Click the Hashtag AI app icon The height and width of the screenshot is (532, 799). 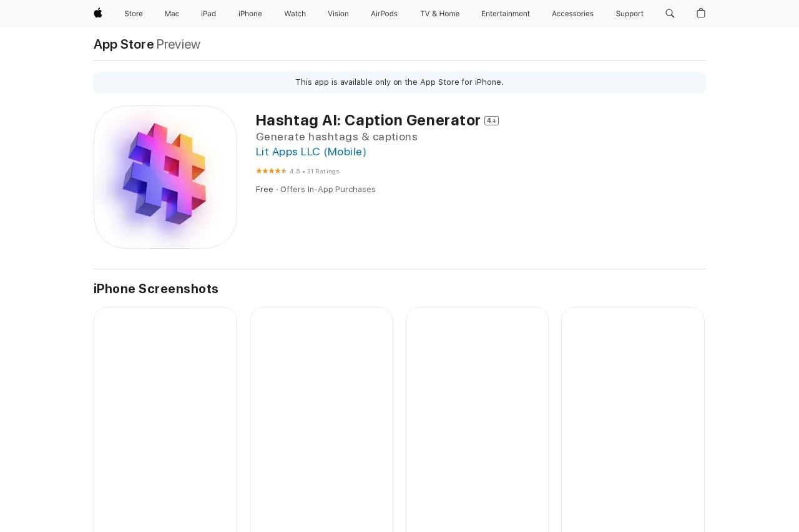(165, 177)
